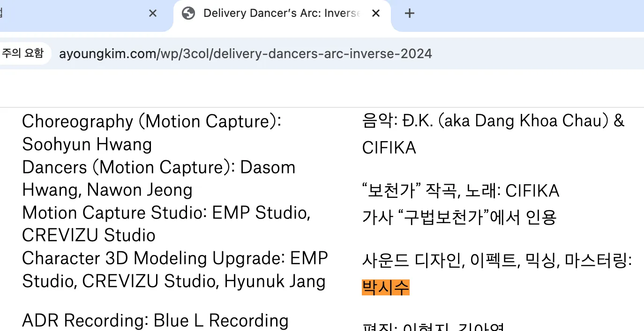
Task: Click the 'Dancers (Motion Capture): Dasom' line
Action: pos(159,167)
